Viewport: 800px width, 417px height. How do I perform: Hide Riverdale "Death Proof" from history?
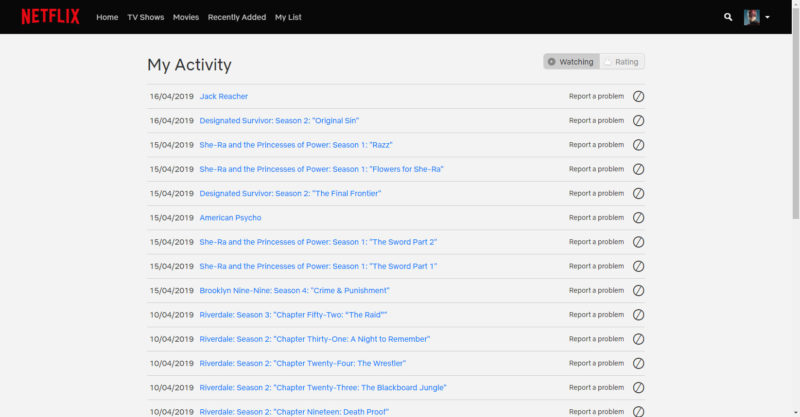coord(638,411)
